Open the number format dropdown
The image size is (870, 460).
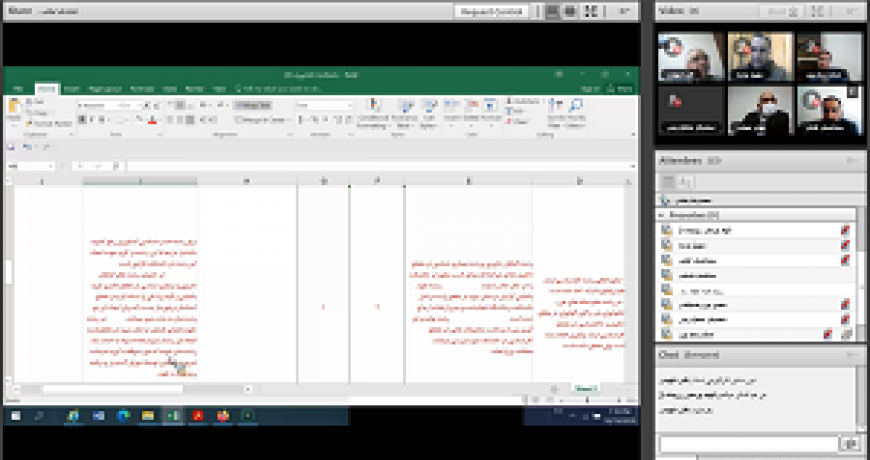[324, 105]
